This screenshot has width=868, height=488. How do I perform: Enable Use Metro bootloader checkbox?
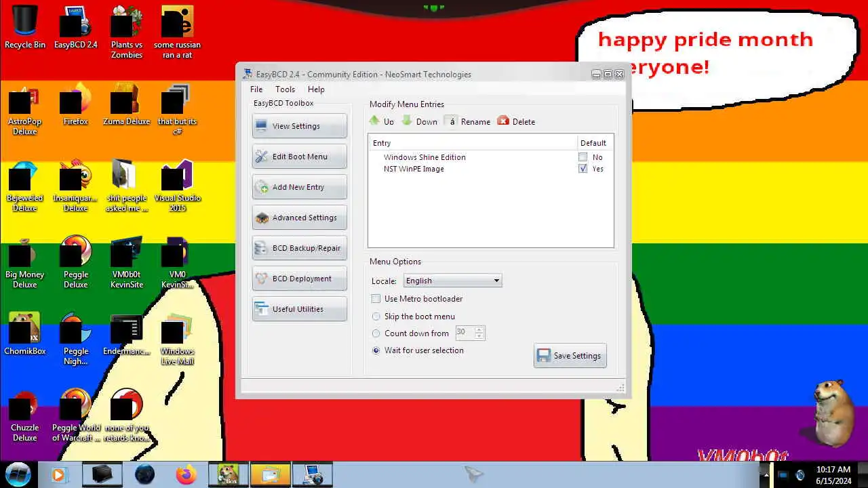[376, 299]
